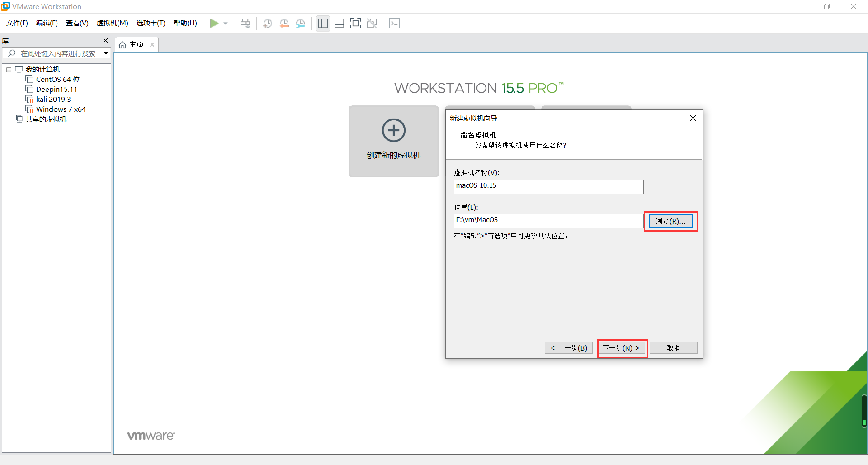Click the monitor icon beside 我的计算机
Screen dimensions: 868x465
coord(19,70)
